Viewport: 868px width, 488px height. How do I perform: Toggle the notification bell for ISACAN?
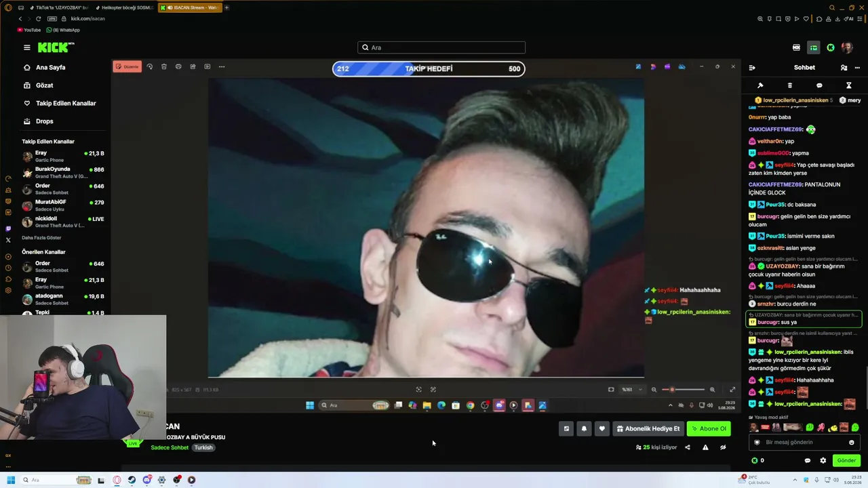pyautogui.click(x=584, y=428)
